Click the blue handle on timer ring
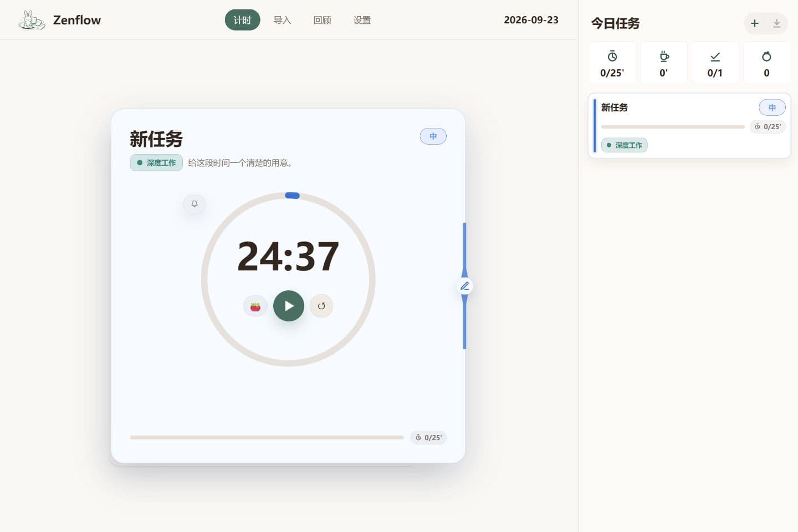Image resolution: width=798 pixels, height=532 pixels. pos(292,196)
